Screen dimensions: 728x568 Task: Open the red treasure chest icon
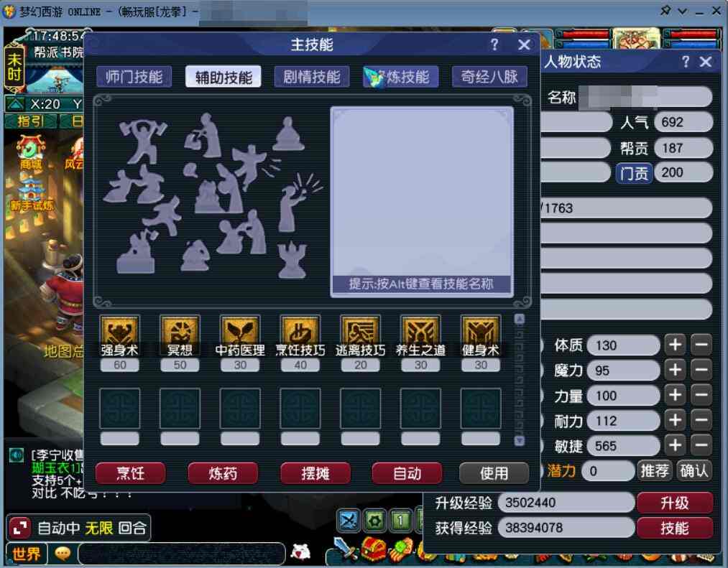tap(374, 549)
